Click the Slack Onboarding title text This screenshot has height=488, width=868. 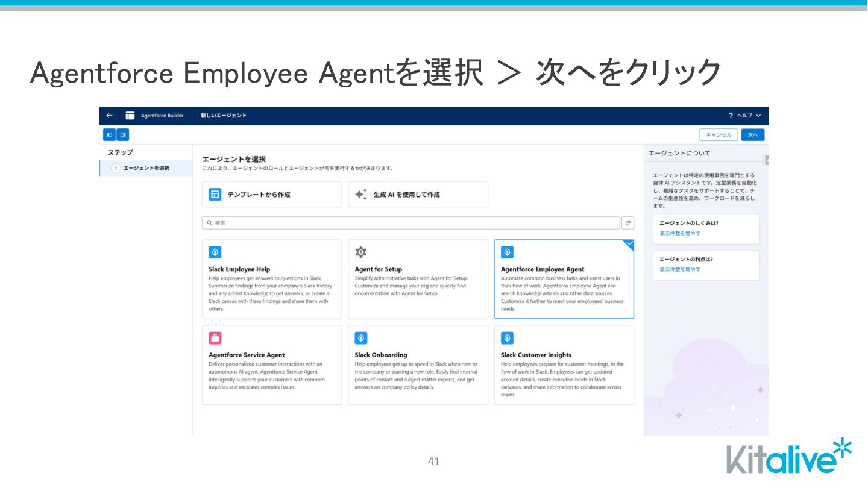381,355
